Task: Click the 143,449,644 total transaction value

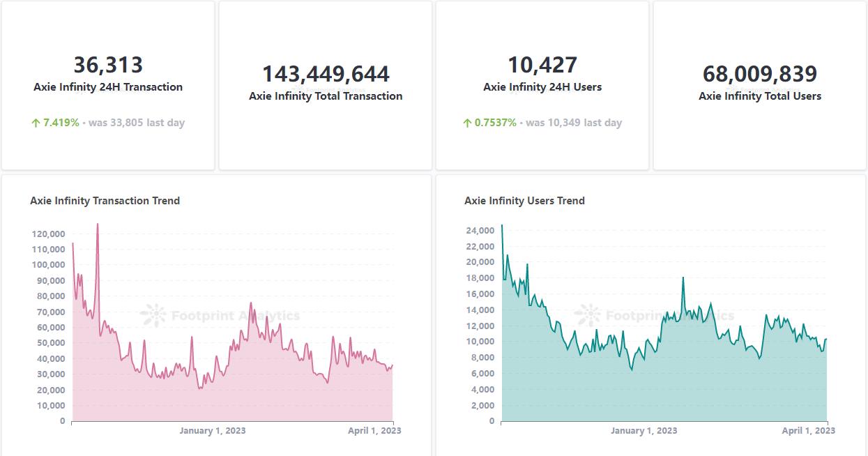Action: (326, 74)
